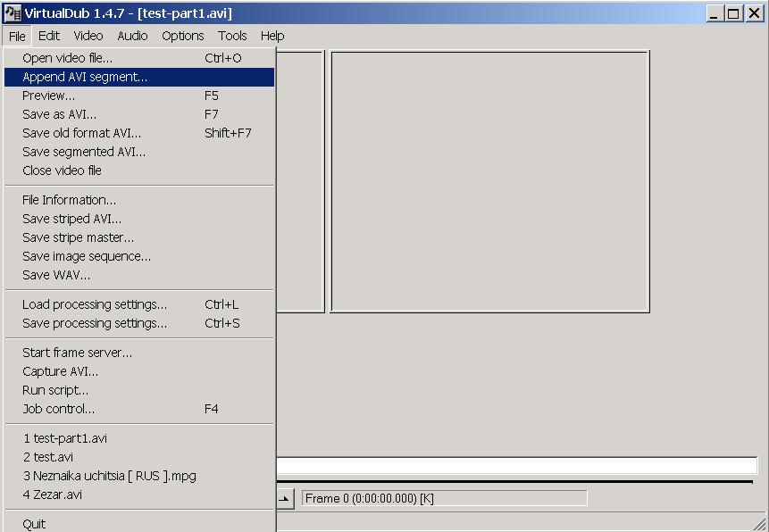This screenshot has height=532, width=769.
Task: Open the Tools menu
Action: [232, 36]
